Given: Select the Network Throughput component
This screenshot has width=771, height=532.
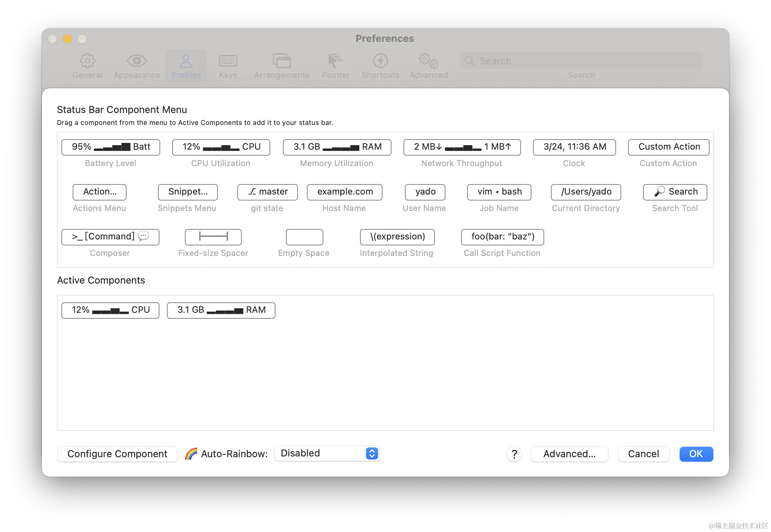Looking at the screenshot, I should (x=462, y=147).
